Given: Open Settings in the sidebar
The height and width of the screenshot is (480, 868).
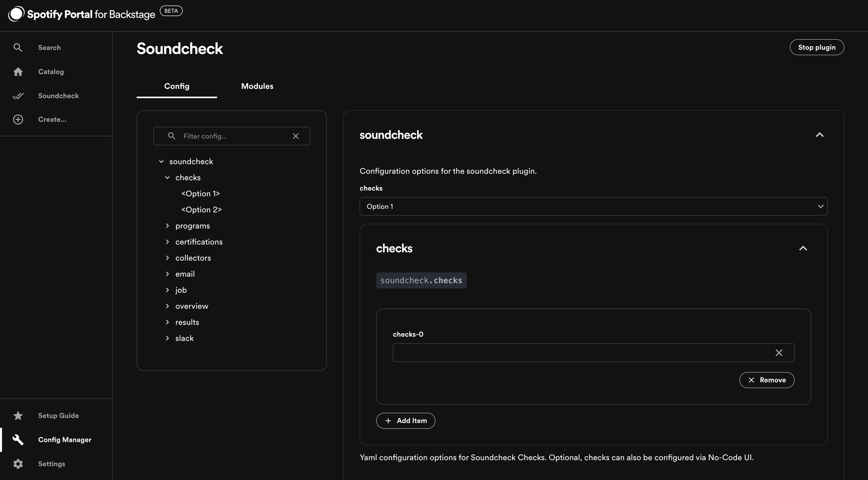Looking at the screenshot, I should (56, 464).
